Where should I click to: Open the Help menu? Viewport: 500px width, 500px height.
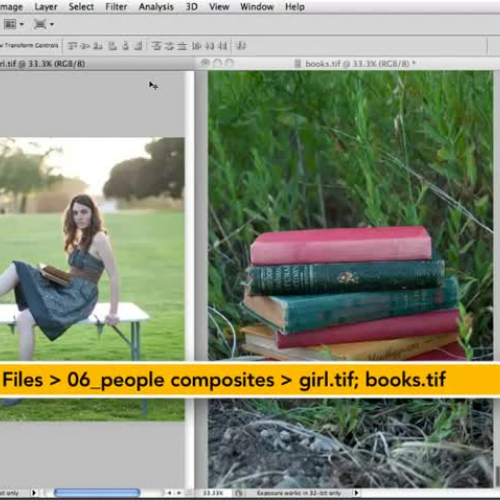click(x=295, y=7)
